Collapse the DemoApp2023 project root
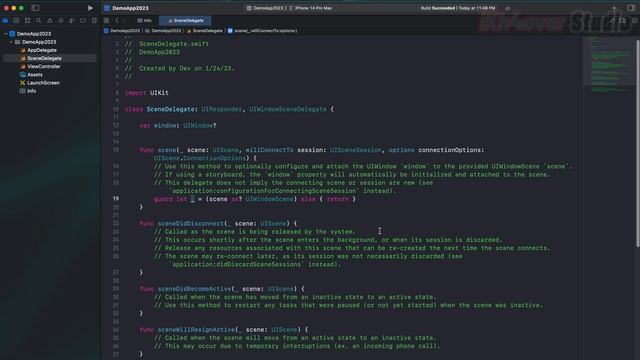Viewport: 640px width, 360px height. click(x=6, y=34)
